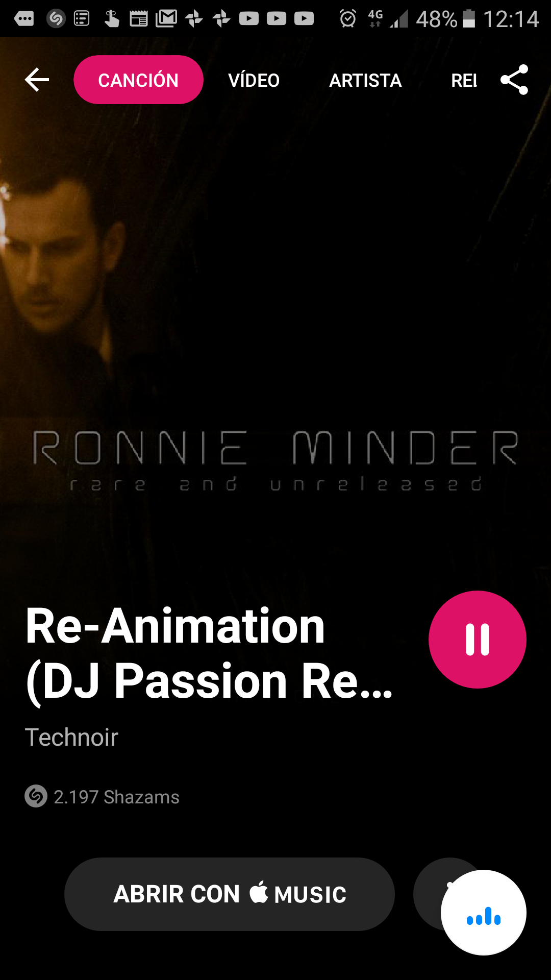The width and height of the screenshot is (551, 980).
Task: Tap the calendar notification icon
Action: (x=139, y=19)
